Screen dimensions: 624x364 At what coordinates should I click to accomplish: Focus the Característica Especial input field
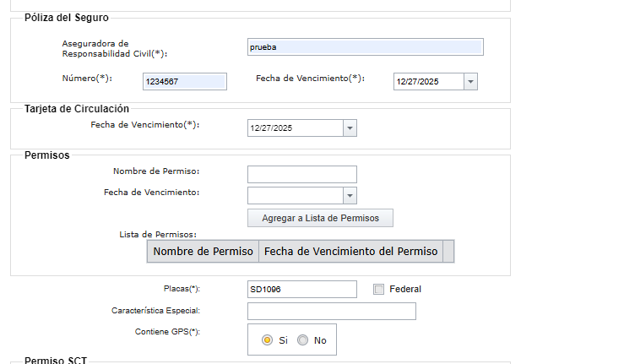pos(332,311)
